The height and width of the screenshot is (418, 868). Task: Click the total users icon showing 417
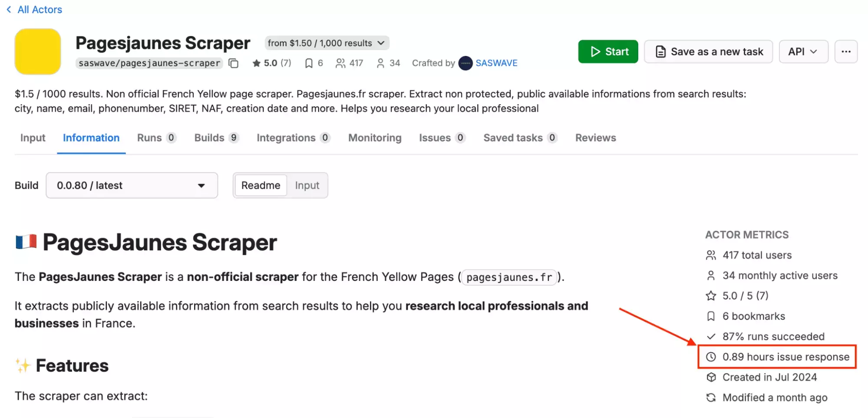click(340, 63)
